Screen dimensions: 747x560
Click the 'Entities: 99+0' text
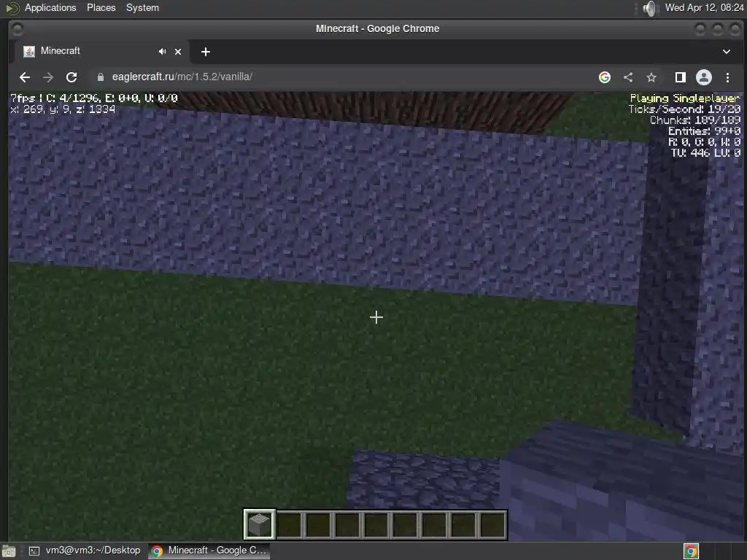pos(704,131)
